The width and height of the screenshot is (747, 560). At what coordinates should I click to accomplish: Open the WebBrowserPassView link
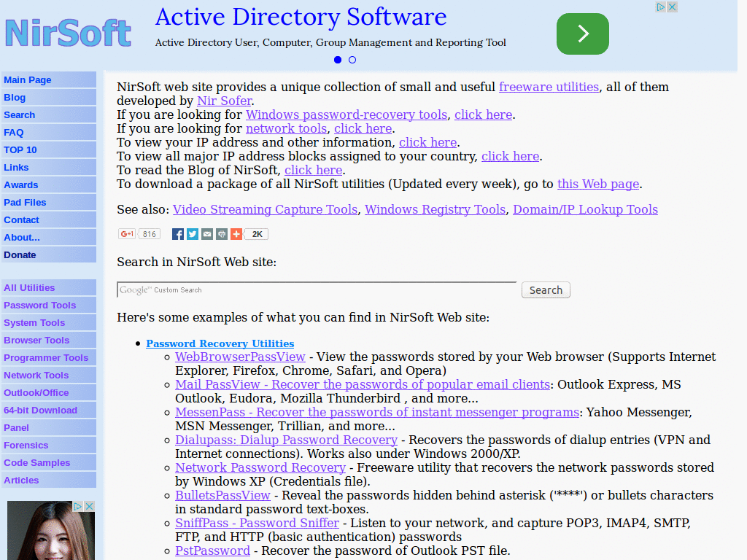240,357
